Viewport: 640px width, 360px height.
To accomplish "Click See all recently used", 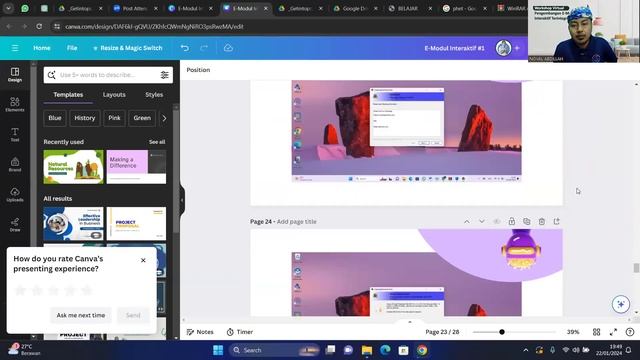I will pos(157,142).
